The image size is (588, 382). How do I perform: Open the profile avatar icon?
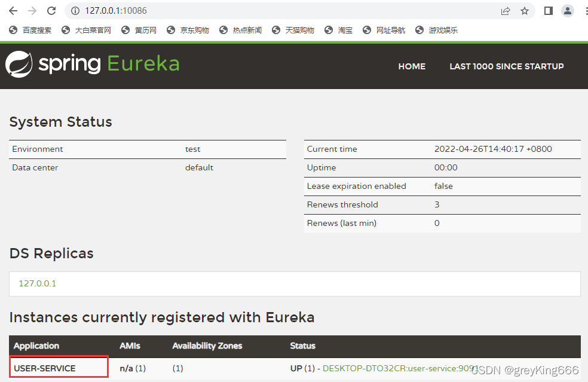point(568,11)
